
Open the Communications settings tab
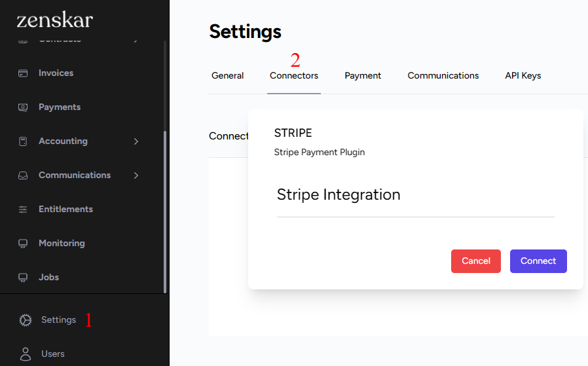click(x=443, y=76)
